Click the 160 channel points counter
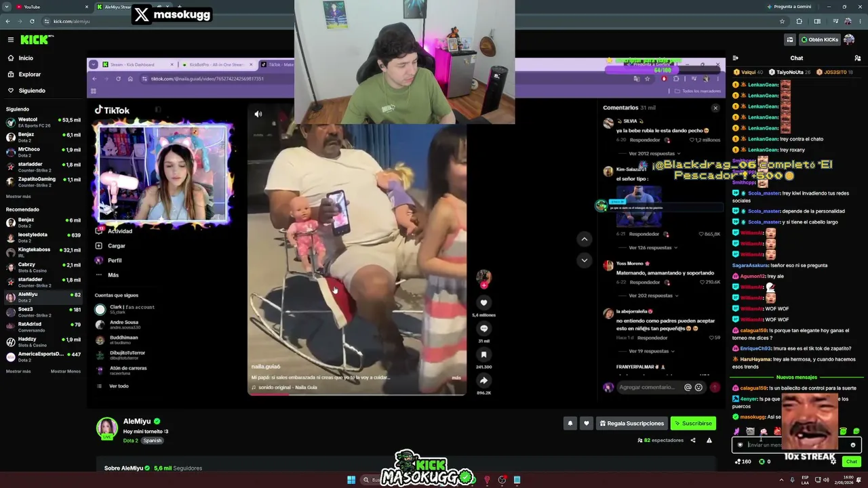The width and height of the screenshot is (868, 488). 743,462
